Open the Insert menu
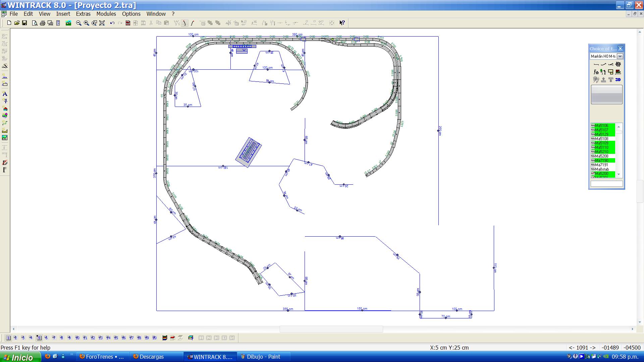 (63, 14)
